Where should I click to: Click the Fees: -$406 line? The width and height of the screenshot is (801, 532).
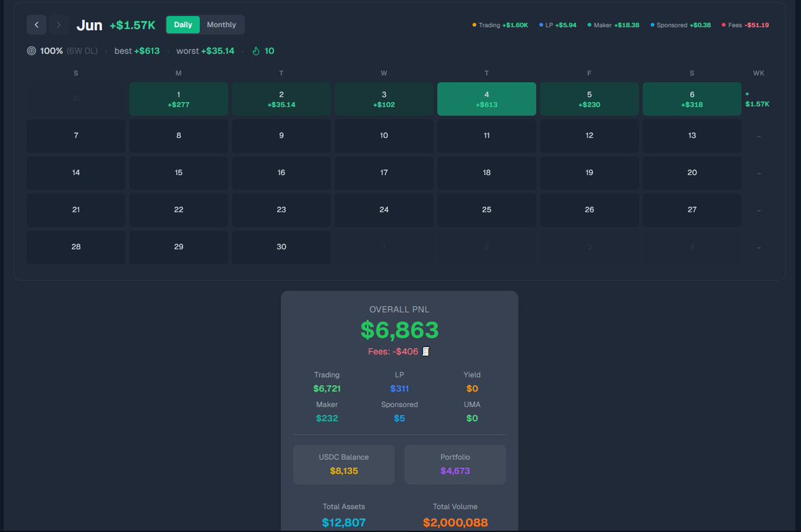[x=393, y=352]
